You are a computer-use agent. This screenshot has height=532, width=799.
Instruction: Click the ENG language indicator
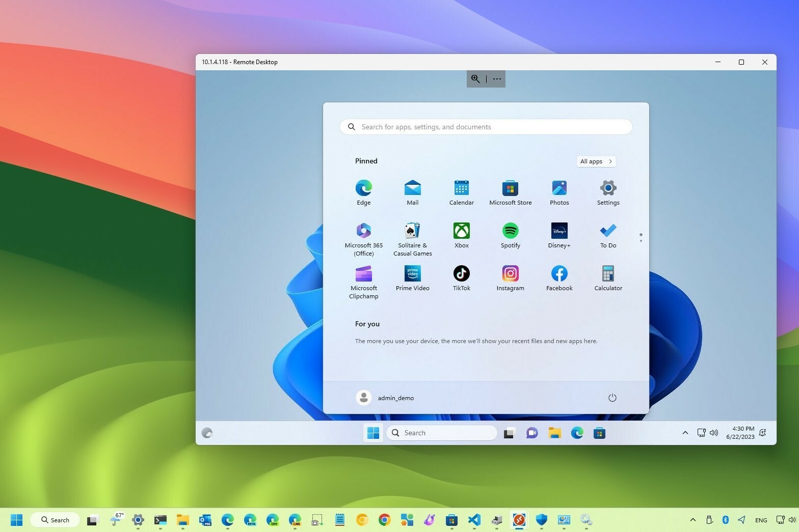pyautogui.click(x=761, y=520)
